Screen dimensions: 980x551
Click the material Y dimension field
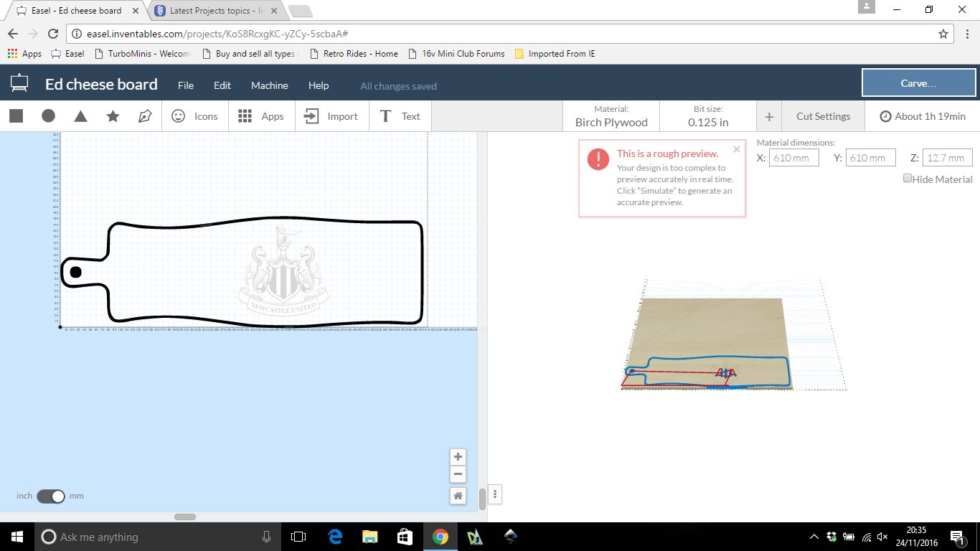pos(871,158)
